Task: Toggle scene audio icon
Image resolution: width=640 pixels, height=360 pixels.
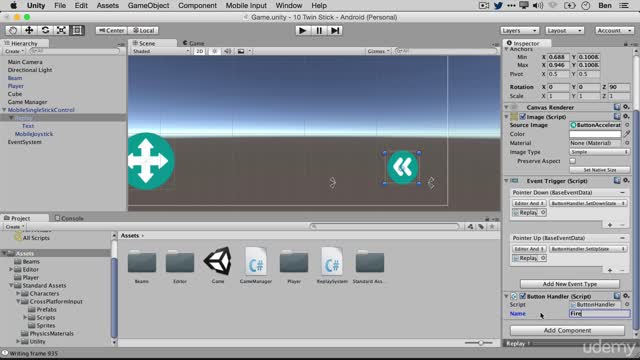Action: tap(227, 51)
